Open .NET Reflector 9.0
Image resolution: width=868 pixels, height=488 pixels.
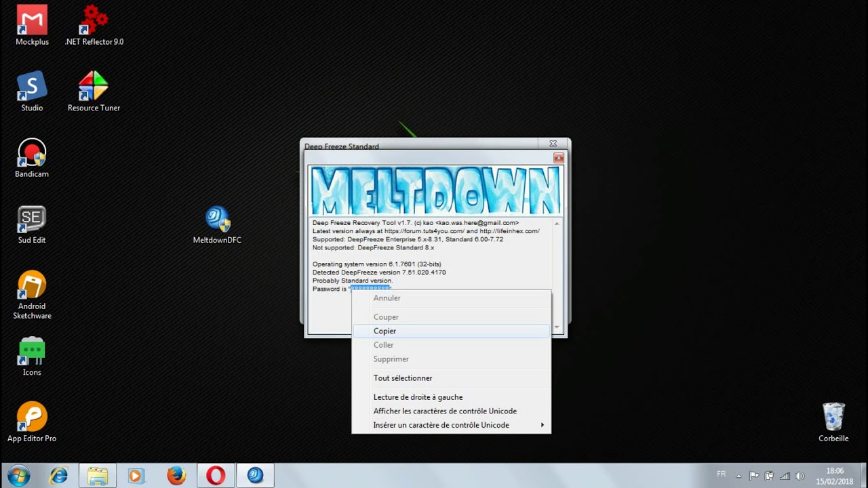coord(94,18)
